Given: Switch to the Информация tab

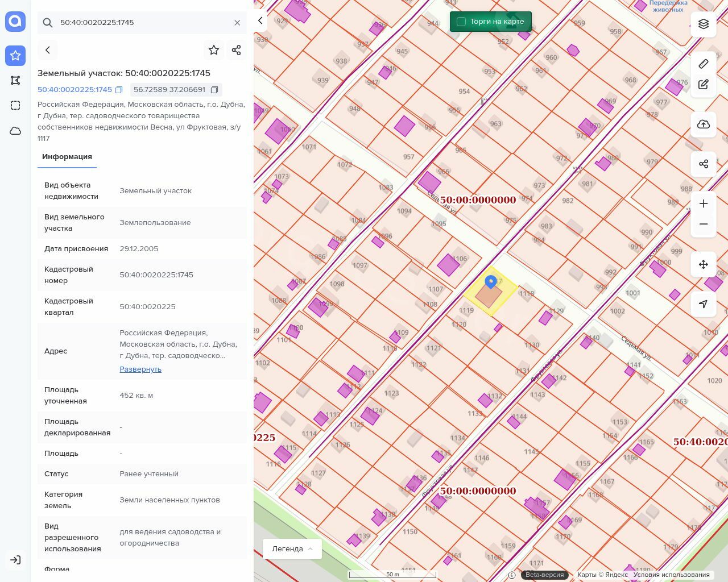Looking at the screenshot, I should [x=67, y=157].
